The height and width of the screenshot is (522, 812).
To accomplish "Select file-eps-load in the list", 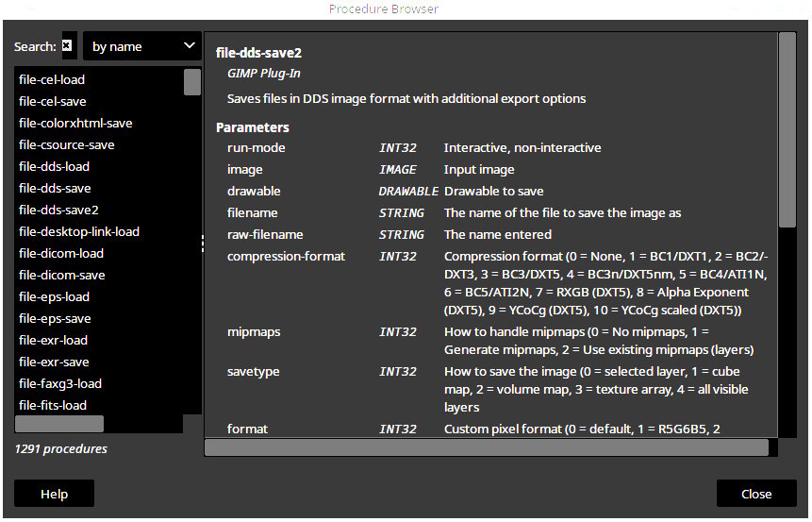I will tap(54, 296).
